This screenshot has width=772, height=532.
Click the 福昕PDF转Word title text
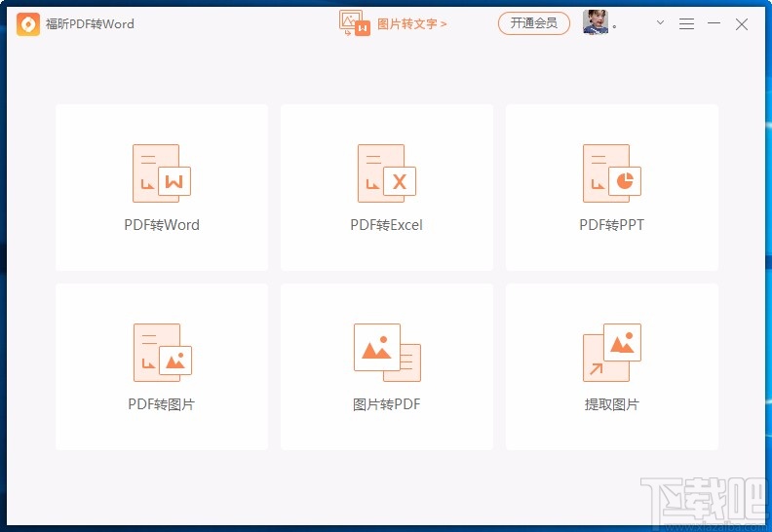click(90, 24)
